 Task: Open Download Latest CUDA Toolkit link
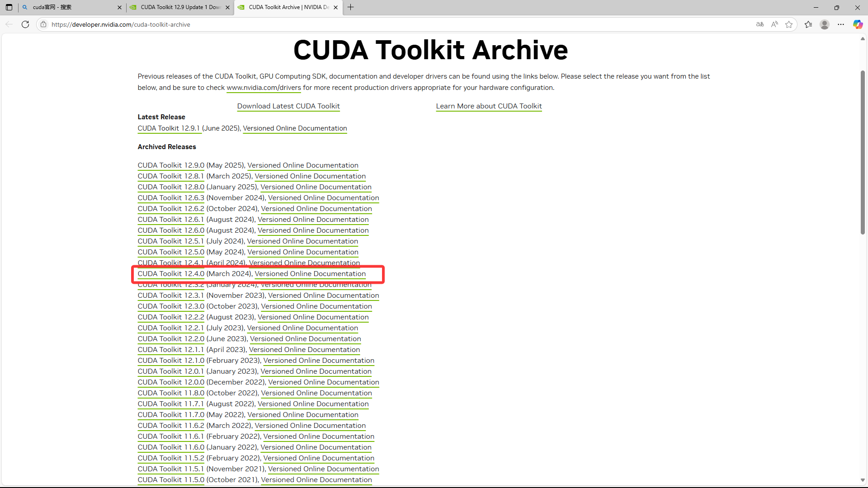click(x=288, y=106)
